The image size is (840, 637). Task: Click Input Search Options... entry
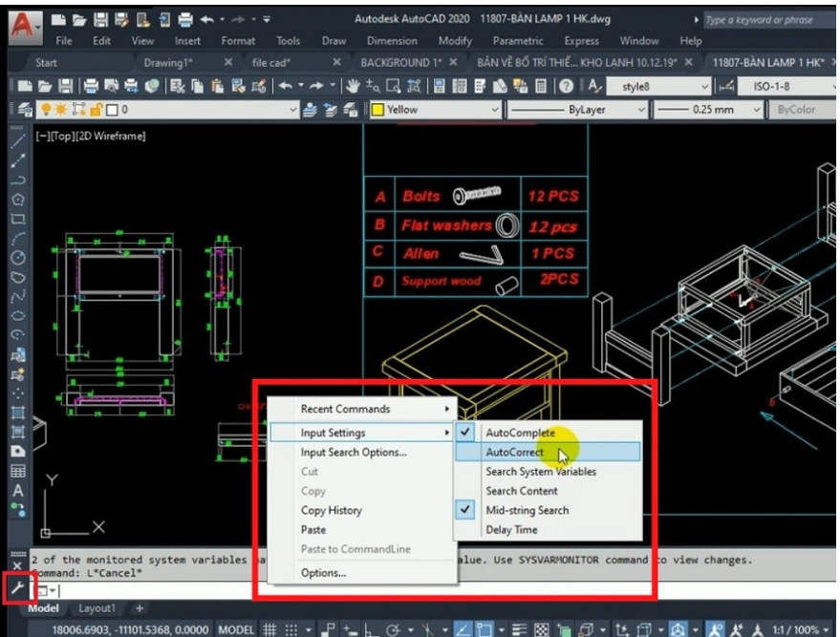354,453
